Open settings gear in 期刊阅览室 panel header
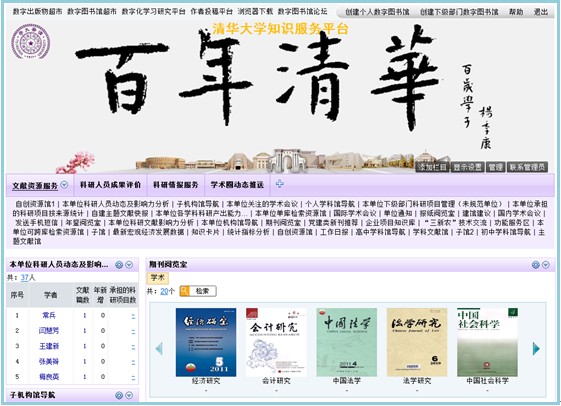 536,265
